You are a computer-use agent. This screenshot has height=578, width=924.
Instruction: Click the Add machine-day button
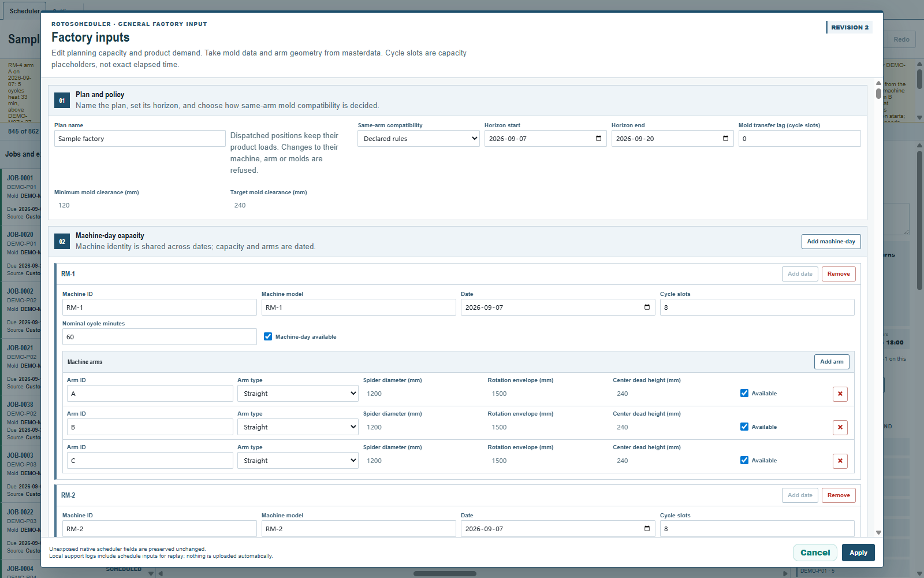click(x=831, y=242)
